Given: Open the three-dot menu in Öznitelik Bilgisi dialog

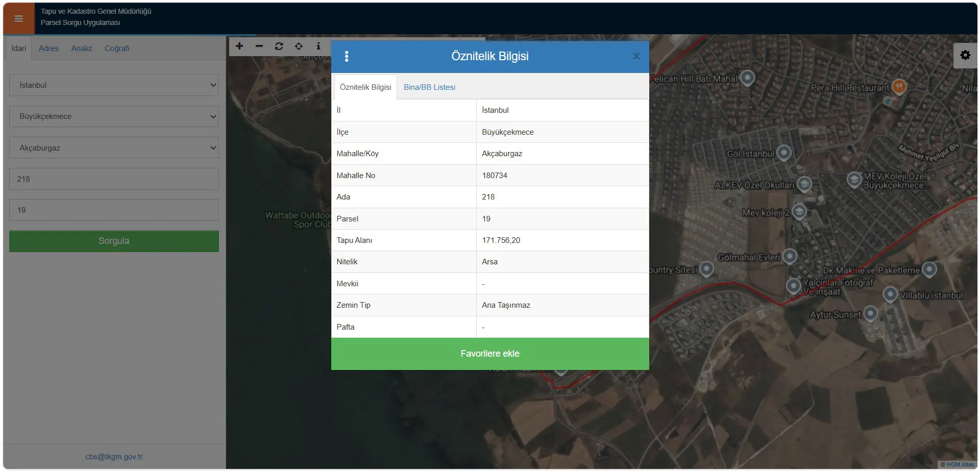Looking at the screenshot, I should tap(347, 56).
